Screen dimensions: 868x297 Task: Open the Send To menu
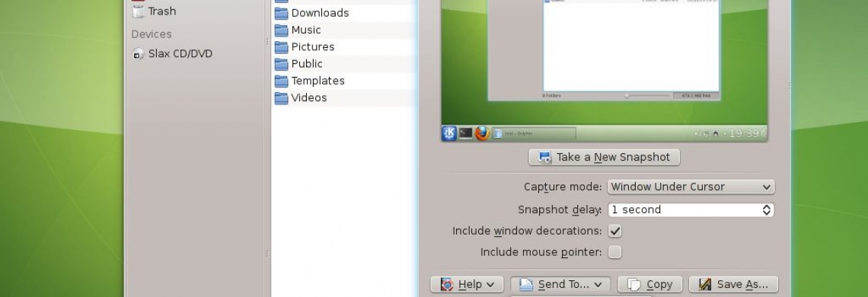(x=560, y=284)
